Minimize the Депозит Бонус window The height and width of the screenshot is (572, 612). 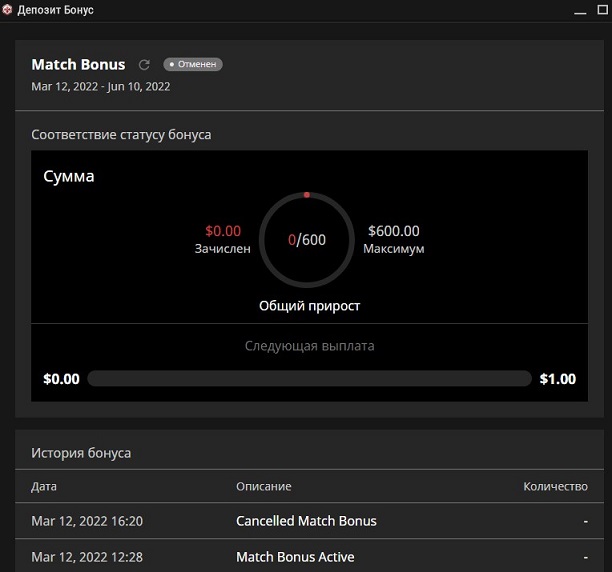pos(580,10)
